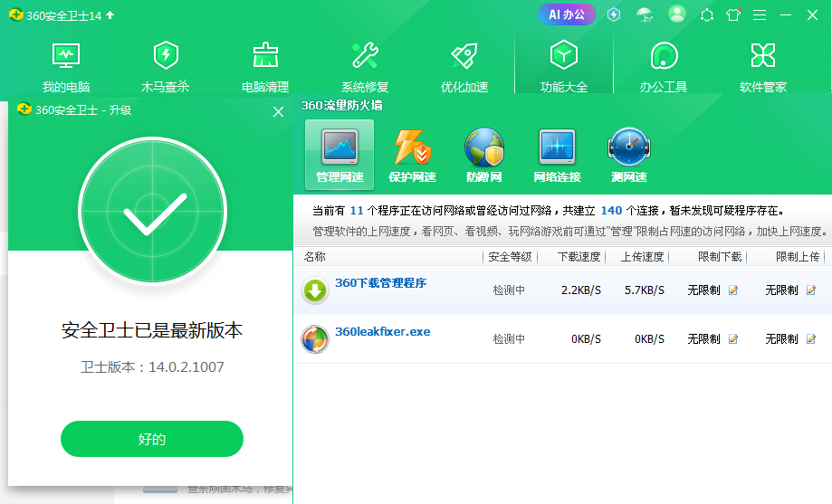This screenshot has width=832, height=504.
Task: Click the upgrade arrow next to 360安全卫士14
Action: click(110, 15)
